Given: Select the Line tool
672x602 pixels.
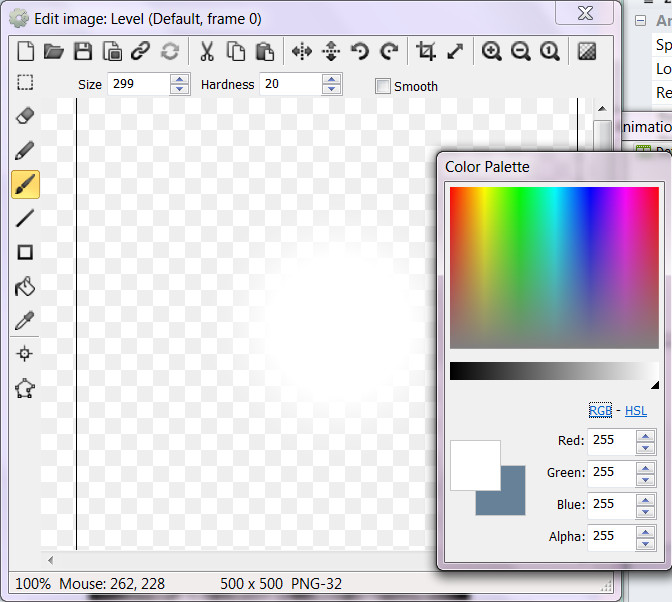Looking at the screenshot, I should (25, 218).
